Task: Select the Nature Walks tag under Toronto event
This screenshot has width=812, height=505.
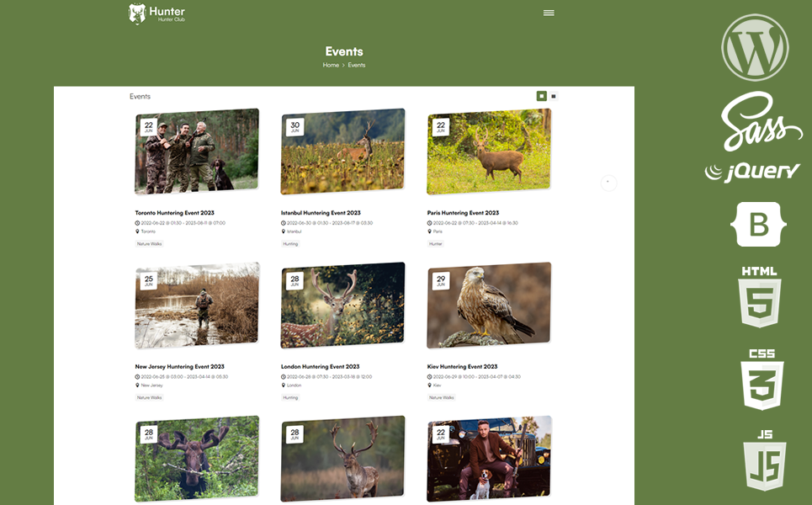Action: click(150, 244)
